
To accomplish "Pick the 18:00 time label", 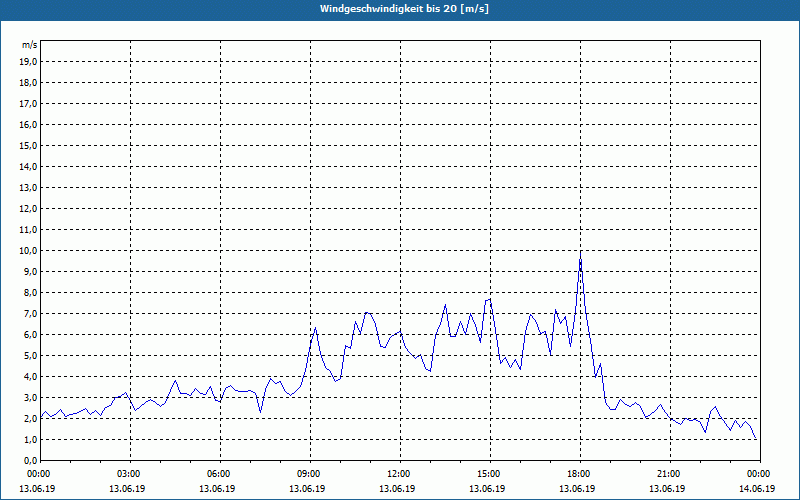I will pyautogui.click(x=580, y=474).
